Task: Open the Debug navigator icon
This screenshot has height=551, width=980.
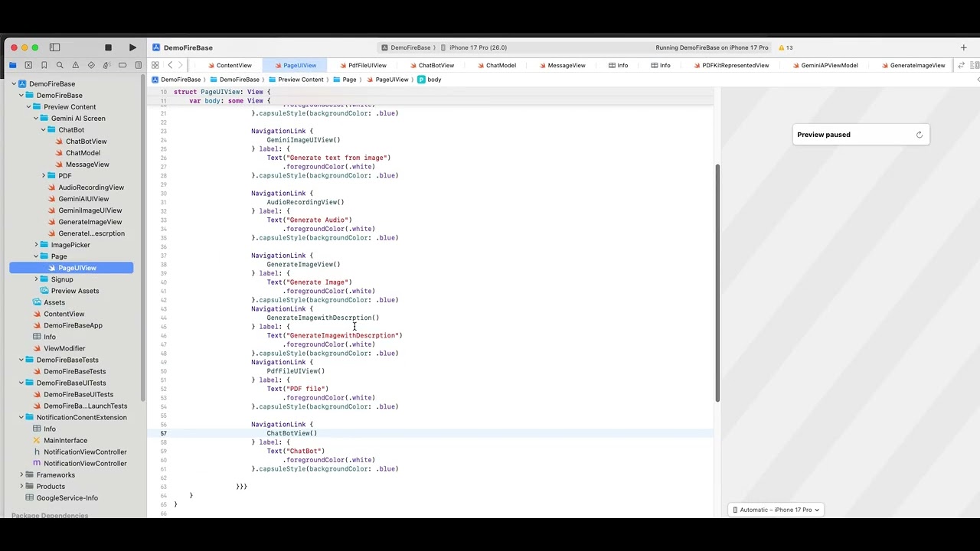Action: (x=107, y=65)
